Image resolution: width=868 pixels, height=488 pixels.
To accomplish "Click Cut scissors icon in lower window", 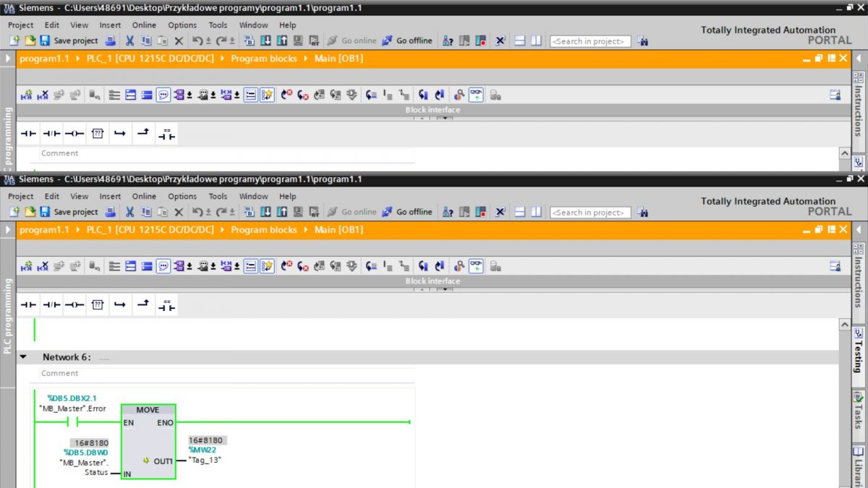I will 130,212.
